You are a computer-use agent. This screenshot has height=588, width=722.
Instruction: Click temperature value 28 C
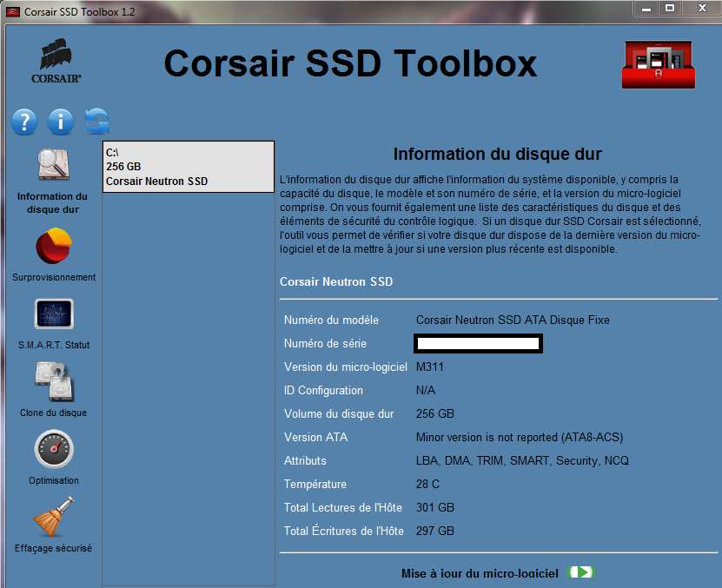[x=427, y=485]
